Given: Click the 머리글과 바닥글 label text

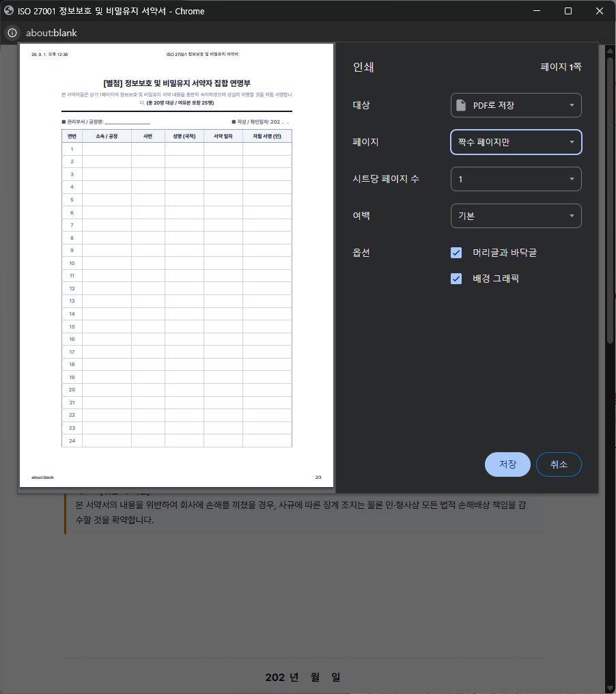Looking at the screenshot, I should pos(505,253).
